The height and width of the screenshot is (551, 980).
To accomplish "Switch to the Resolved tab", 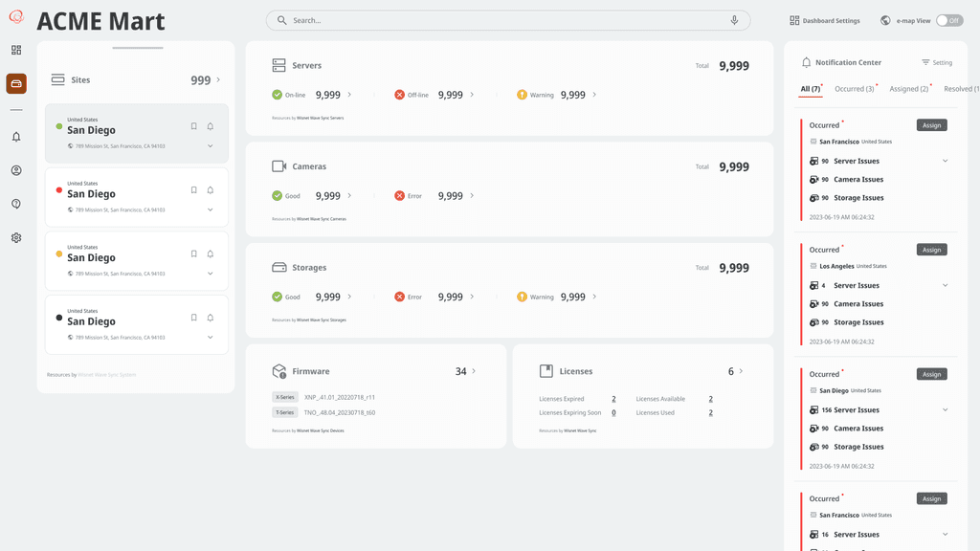I will click(x=961, y=89).
